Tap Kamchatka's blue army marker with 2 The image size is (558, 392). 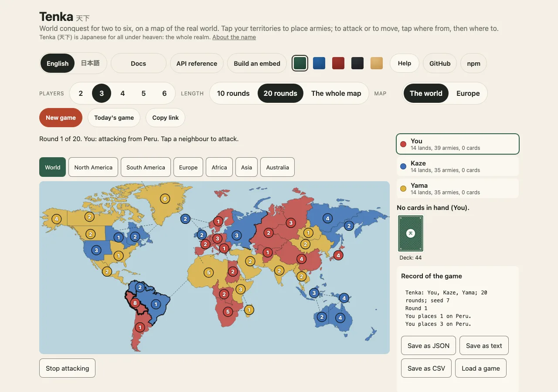[349, 226]
